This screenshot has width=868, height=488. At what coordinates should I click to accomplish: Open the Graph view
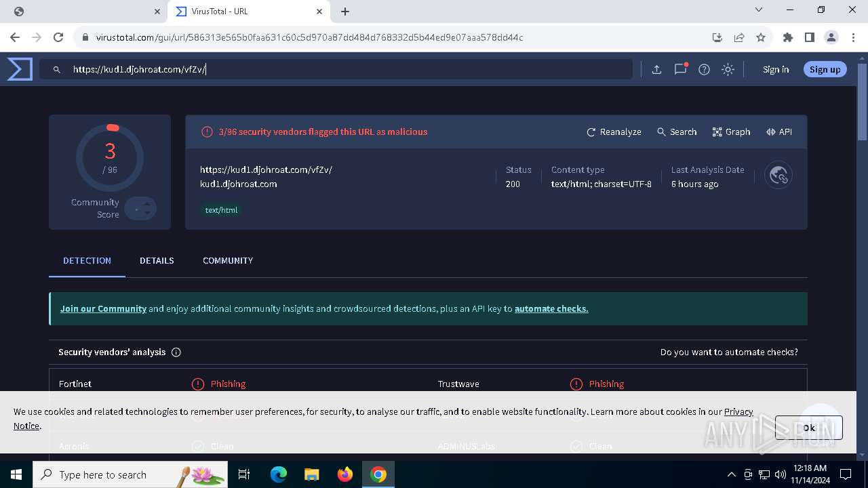point(731,132)
